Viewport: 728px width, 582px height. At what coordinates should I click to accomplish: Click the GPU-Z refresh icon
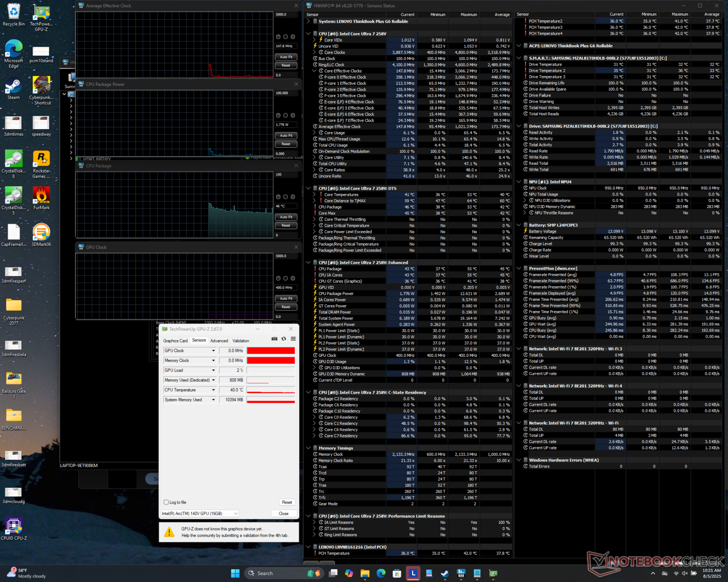click(284, 339)
